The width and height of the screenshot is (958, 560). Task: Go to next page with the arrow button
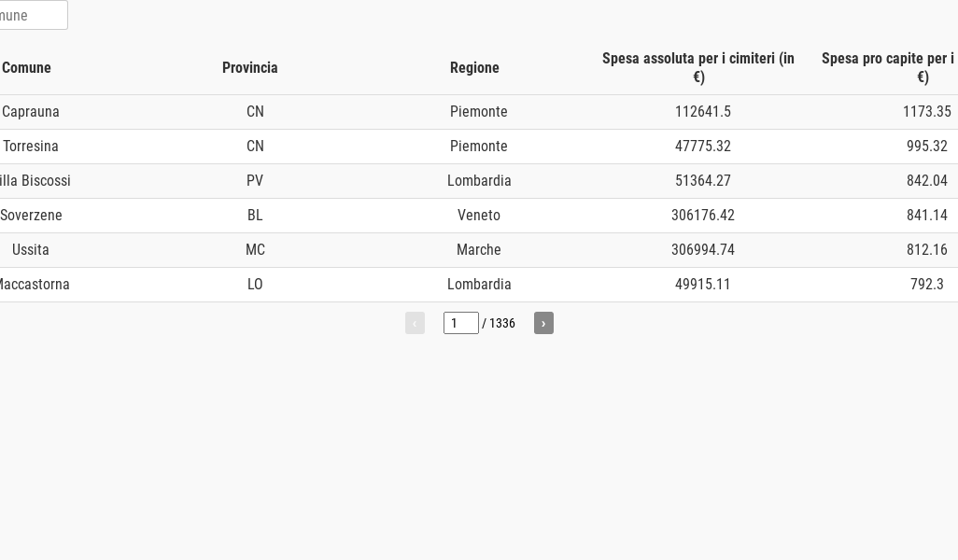[543, 323]
